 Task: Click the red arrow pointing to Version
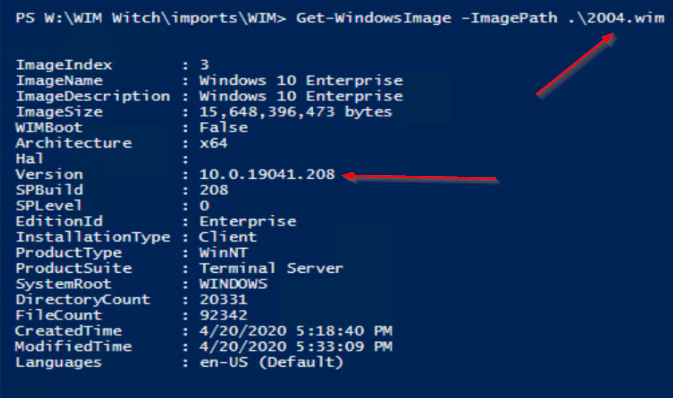[421, 177]
